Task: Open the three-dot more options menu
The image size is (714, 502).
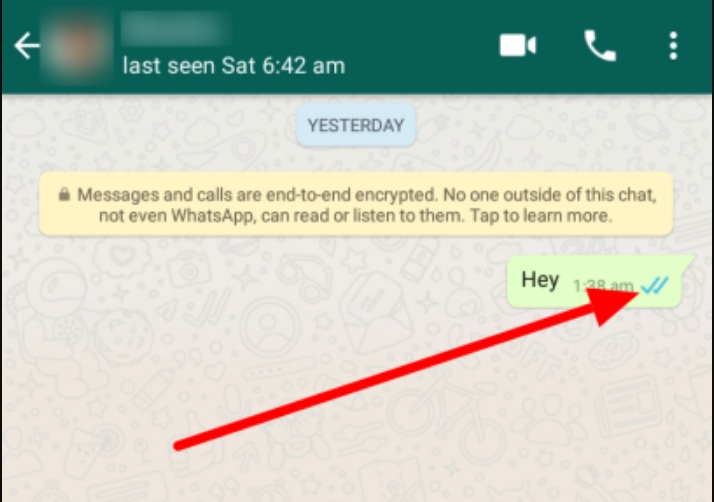Action: click(x=673, y=45)
